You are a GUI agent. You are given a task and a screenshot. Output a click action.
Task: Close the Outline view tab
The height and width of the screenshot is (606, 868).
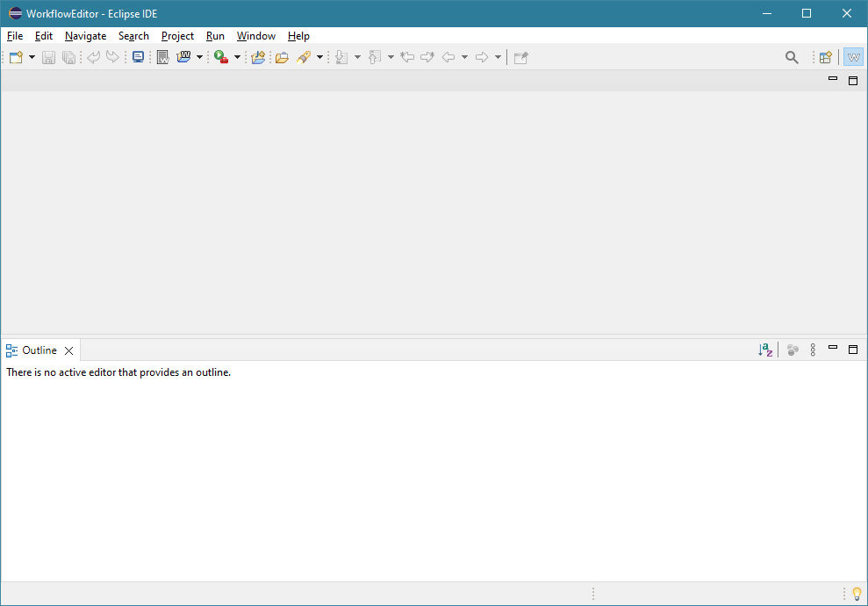point(69,350)
